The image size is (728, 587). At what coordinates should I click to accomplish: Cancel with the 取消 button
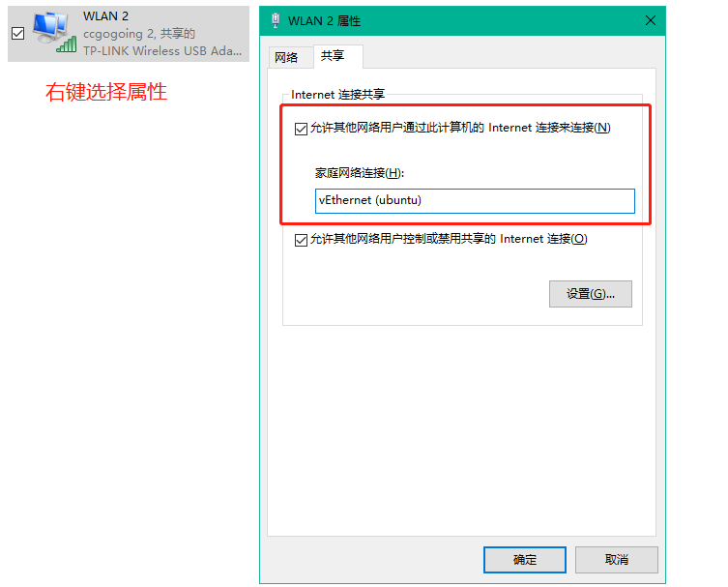[617, 560]
